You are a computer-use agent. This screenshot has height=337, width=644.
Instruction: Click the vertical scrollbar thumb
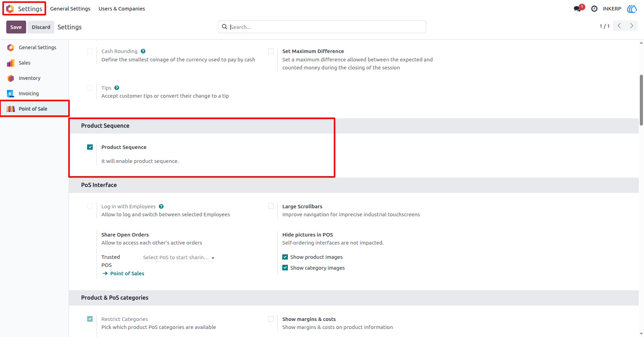[x=641, y=100]
